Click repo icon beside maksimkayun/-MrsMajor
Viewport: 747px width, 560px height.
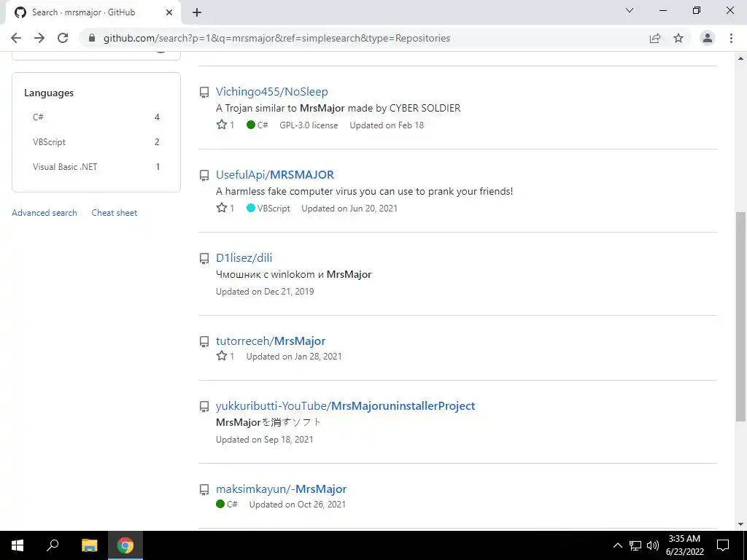204,490
